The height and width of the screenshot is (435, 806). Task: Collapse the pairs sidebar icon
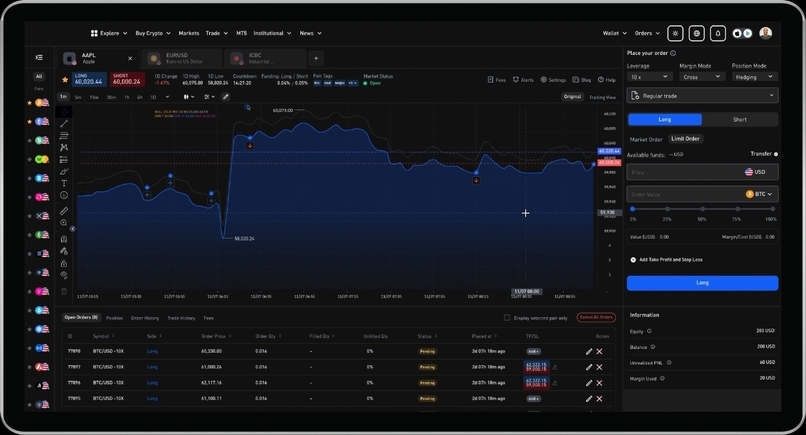[39, 58]
